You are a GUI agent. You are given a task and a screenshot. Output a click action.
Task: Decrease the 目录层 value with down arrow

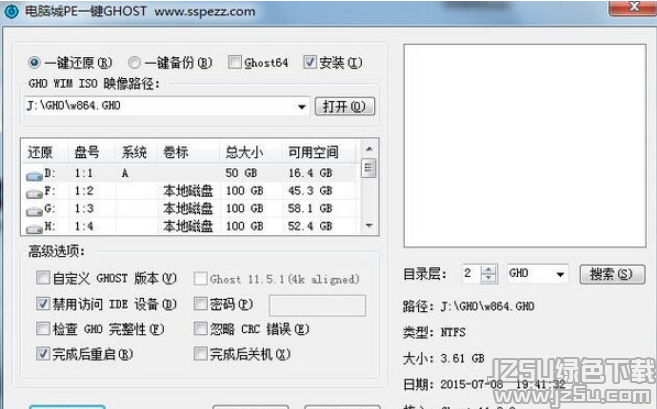click(488, 279)
